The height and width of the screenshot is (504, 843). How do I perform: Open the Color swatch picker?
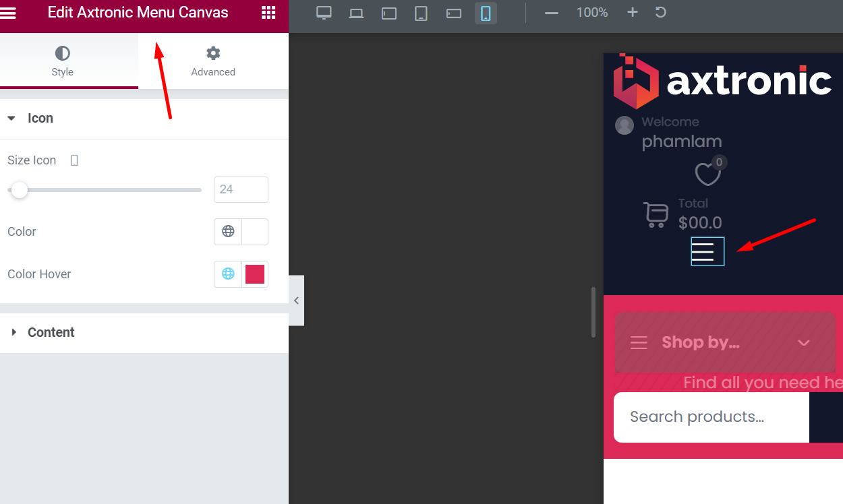(255, 231)
